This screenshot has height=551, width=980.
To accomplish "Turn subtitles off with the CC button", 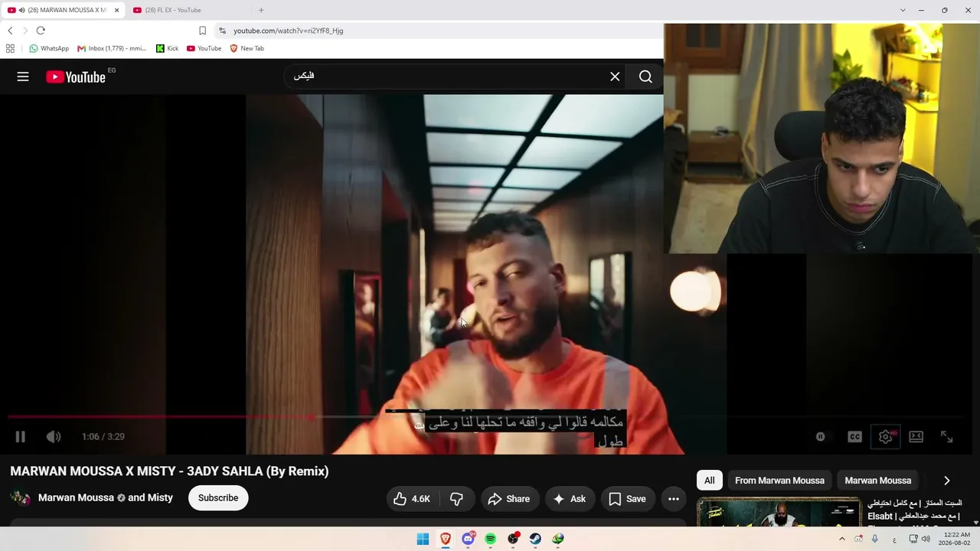I will tap(854, 436).
